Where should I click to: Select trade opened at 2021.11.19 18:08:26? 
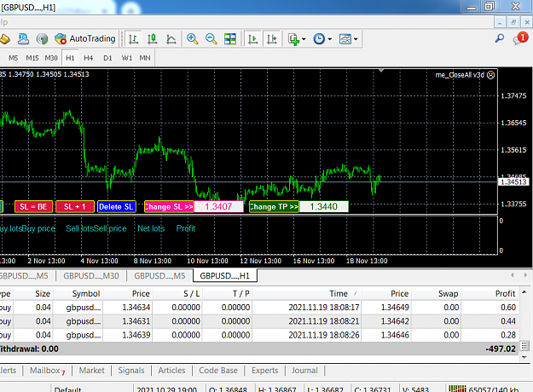click(259, 335)
